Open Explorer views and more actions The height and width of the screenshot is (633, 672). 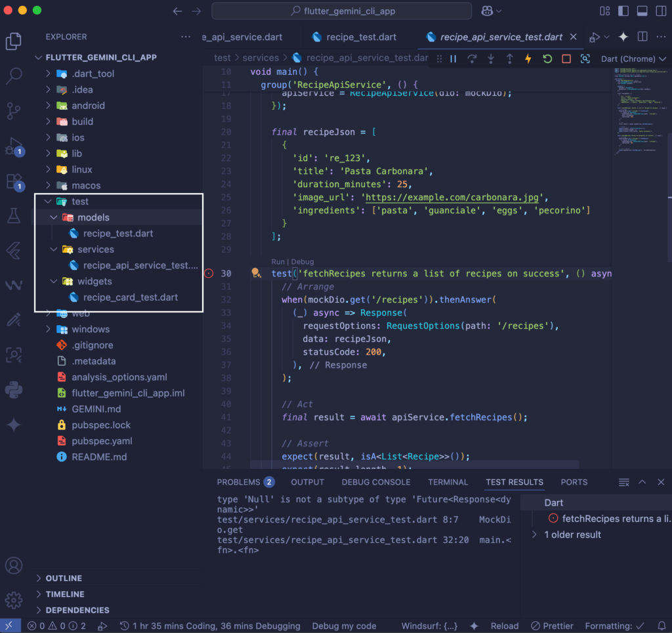coord(186,37)
